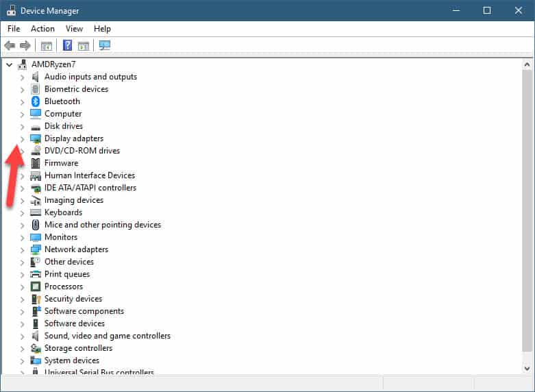Open the File menu
Screen dimensions: 535x392
tap(14, 29)
